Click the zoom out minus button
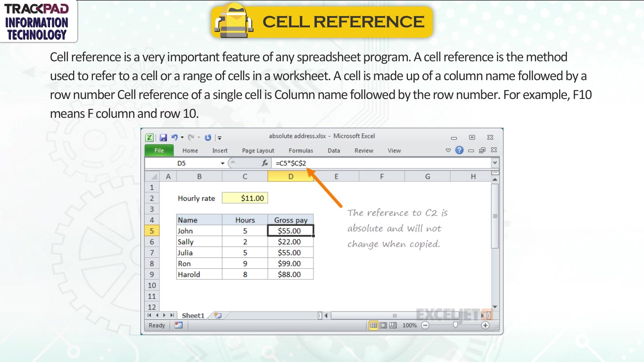The width and height of the screenshot is (644, 362). click(425, 325)
